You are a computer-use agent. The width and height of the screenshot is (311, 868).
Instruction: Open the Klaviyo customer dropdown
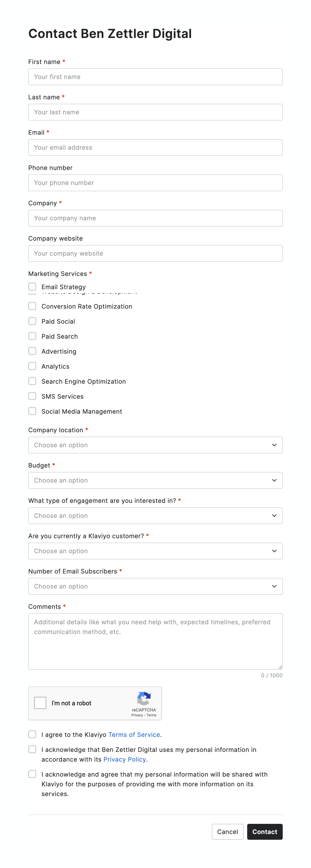pyautogui.click(x=155, y=551)
